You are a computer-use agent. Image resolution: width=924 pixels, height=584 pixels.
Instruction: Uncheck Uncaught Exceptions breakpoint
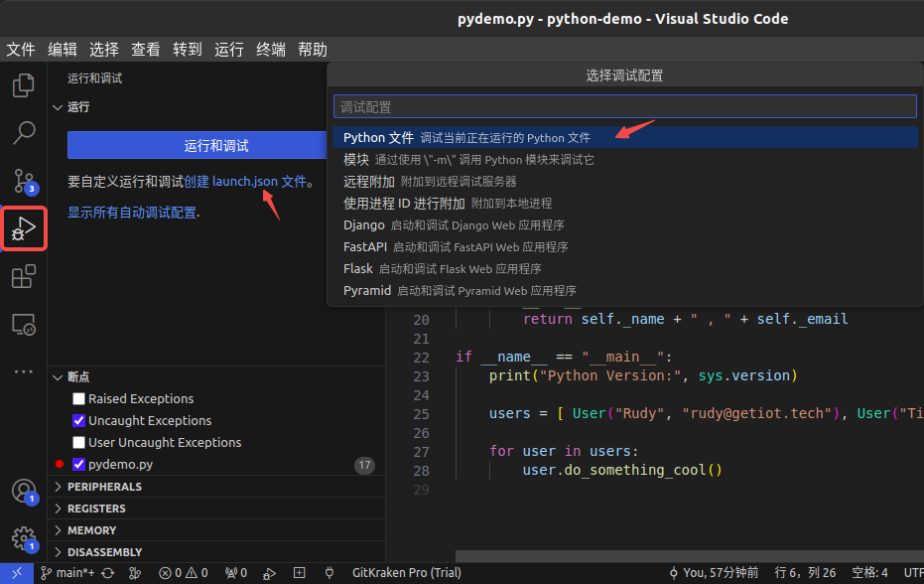[x=79, y=421]
